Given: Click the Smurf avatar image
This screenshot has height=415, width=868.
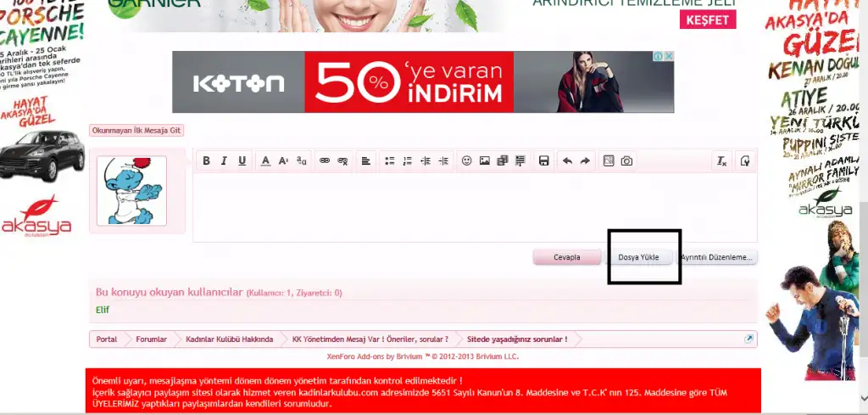Looking at the screenshot, I should click(131, 191).
